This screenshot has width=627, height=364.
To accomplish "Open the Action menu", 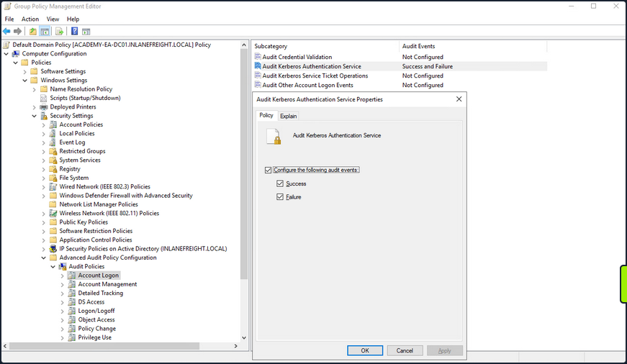I will coord(30,19).
